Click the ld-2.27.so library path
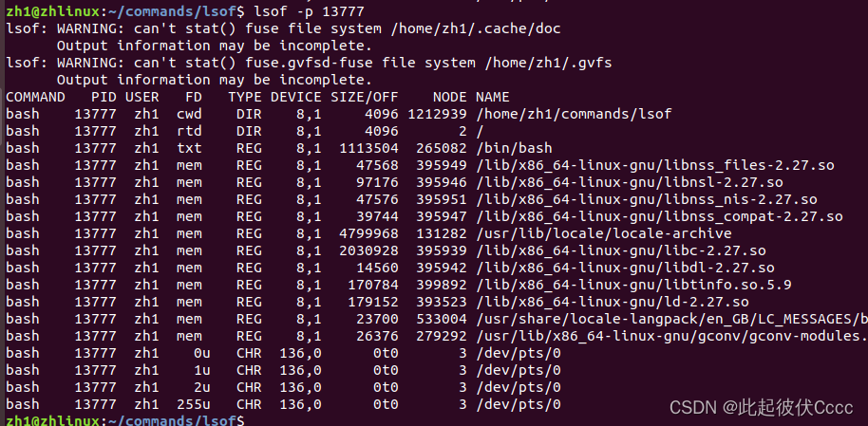This screenshot has width=868, height=426. pyautogui.click(x=616, y=302)
